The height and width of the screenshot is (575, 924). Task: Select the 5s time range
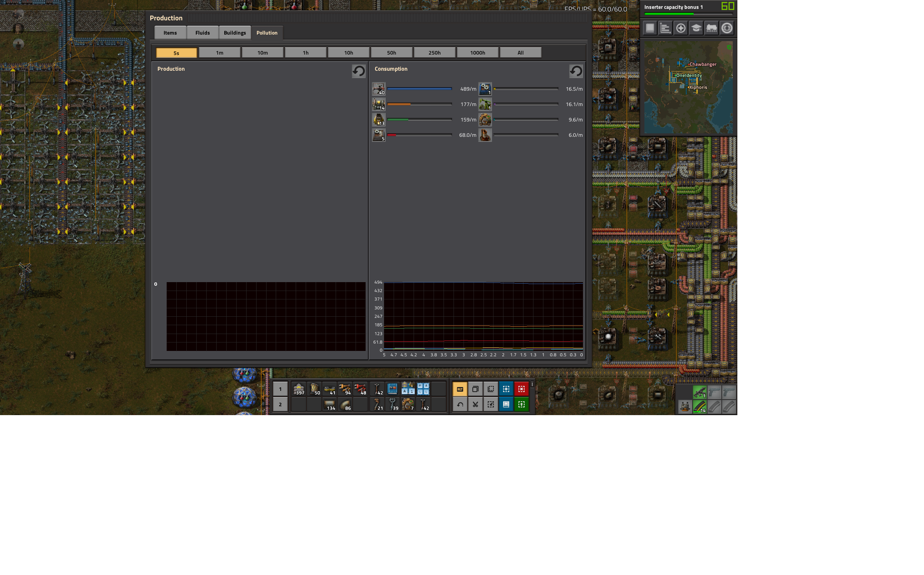coord(176,53)
